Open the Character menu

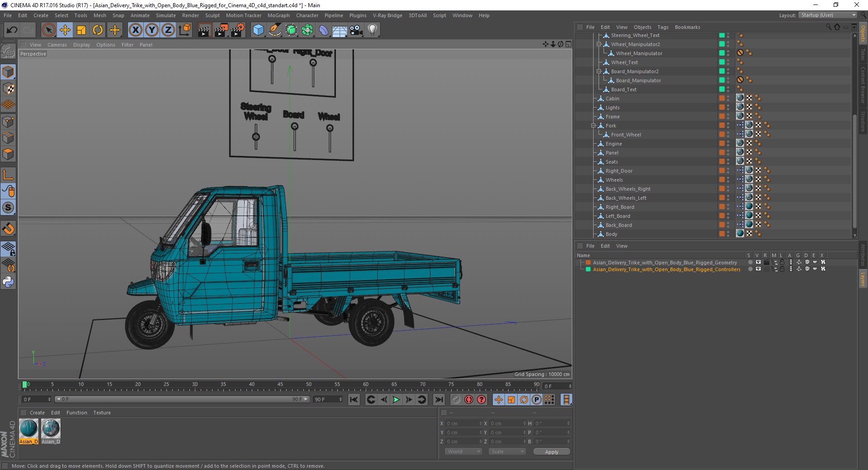click(x=307, y=15)
